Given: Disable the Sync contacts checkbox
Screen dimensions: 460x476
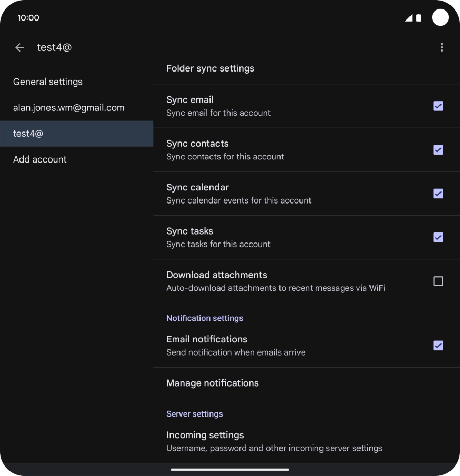Looking at the screenshot, I should [438, 150].
